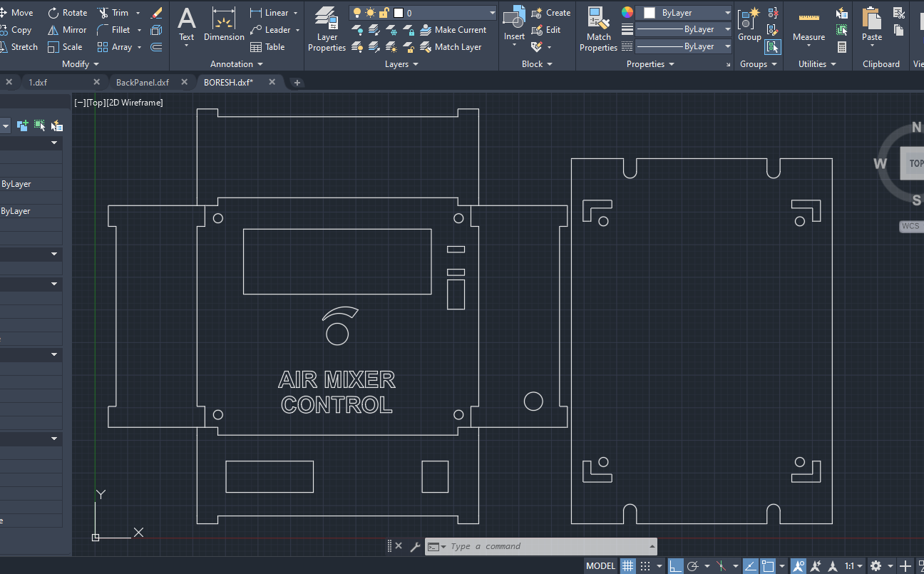924x574 pixels.
Task: Click the Dimension tool
Action: [224, 26]
